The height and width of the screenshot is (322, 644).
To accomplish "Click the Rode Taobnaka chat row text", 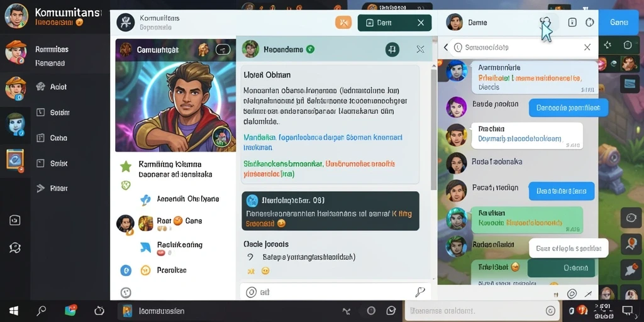I will click(x=497, y=162).
